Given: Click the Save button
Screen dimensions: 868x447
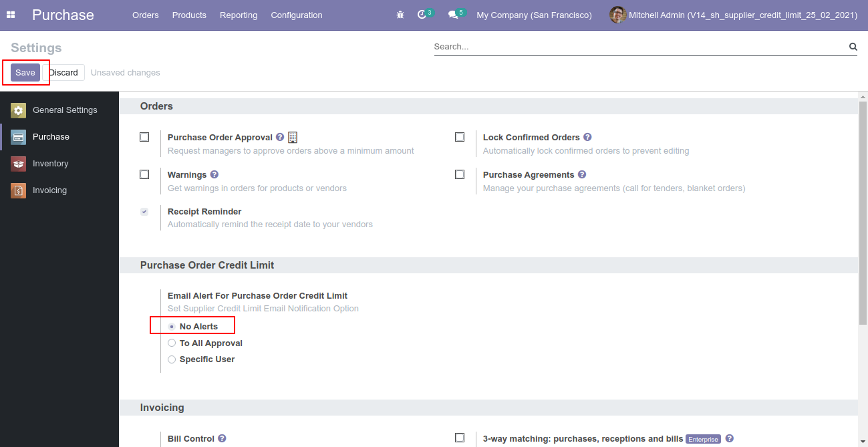Looking at the screenshot, I should [25, 72].
